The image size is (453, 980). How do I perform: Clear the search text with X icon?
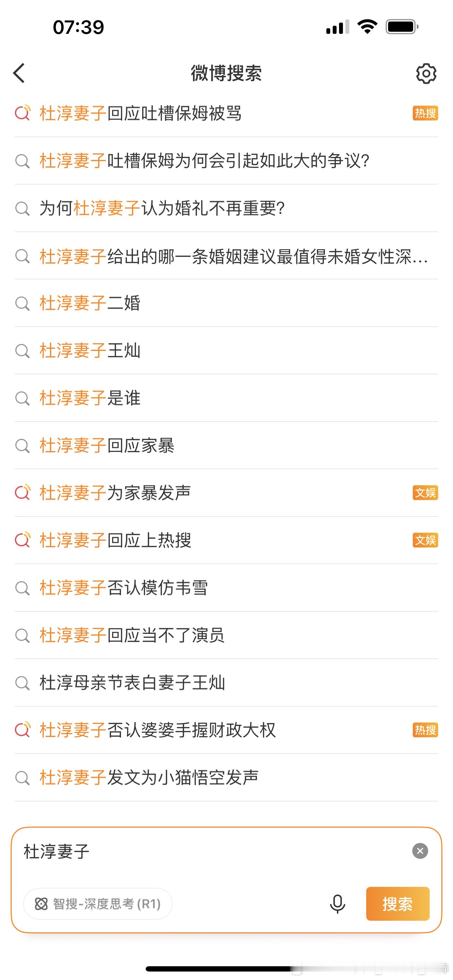420,851
